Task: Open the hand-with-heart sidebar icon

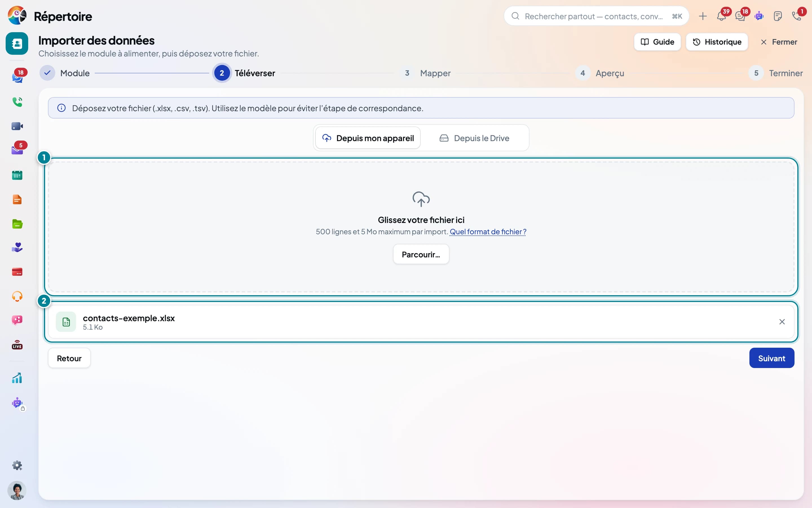Action: tap(17, 248)
